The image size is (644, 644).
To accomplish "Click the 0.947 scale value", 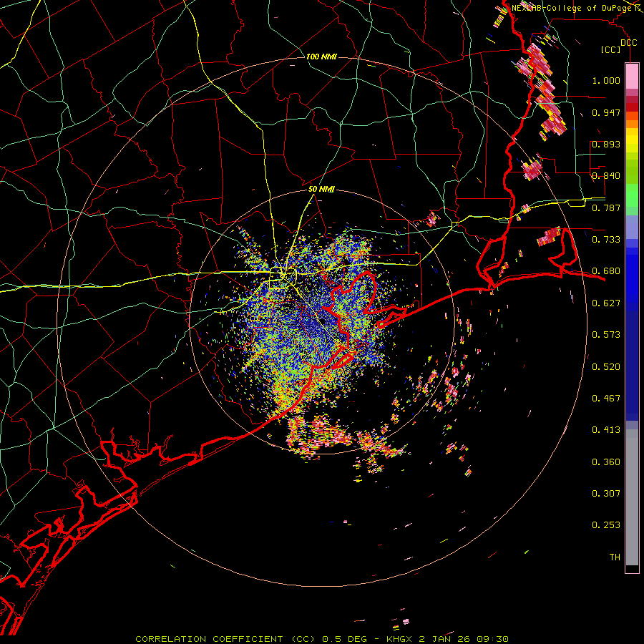I will tap(606, 112).
